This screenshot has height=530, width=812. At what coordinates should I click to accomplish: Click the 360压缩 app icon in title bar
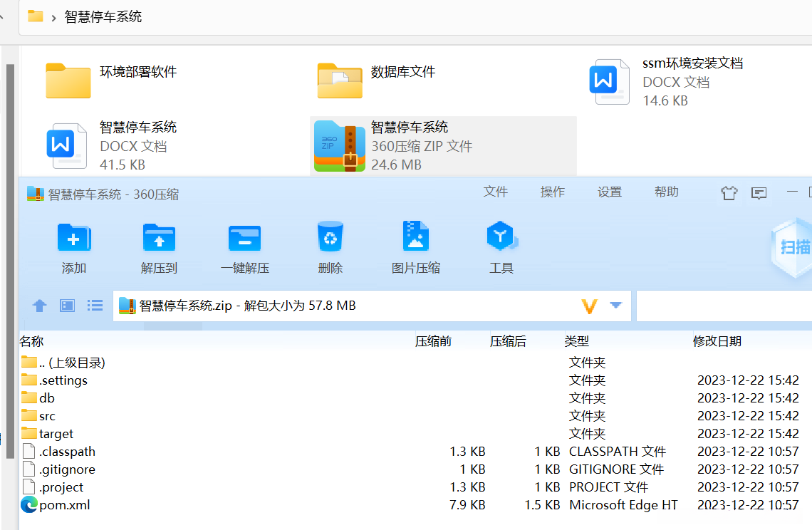[x=35, y=194]
